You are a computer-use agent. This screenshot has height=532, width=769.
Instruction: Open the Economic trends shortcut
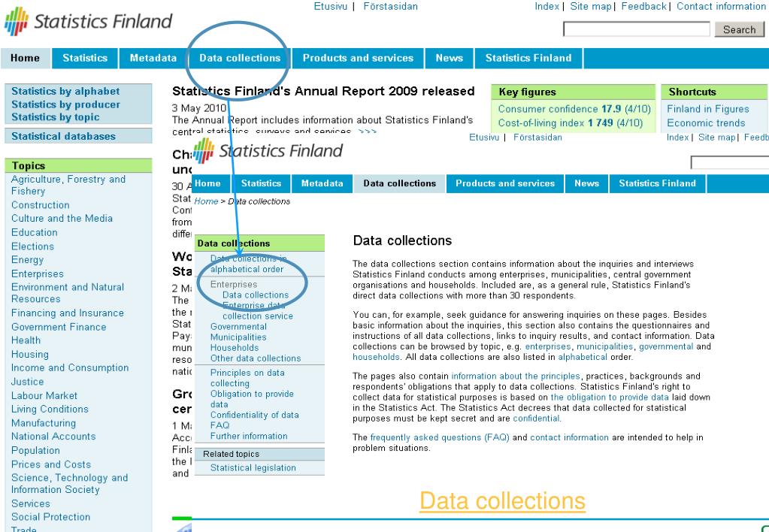point(706,122)
